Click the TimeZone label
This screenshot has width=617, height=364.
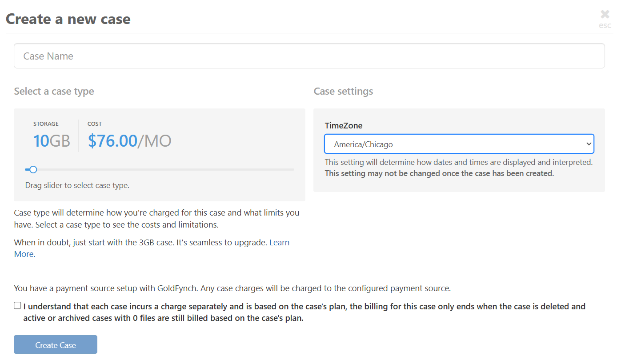343,126
